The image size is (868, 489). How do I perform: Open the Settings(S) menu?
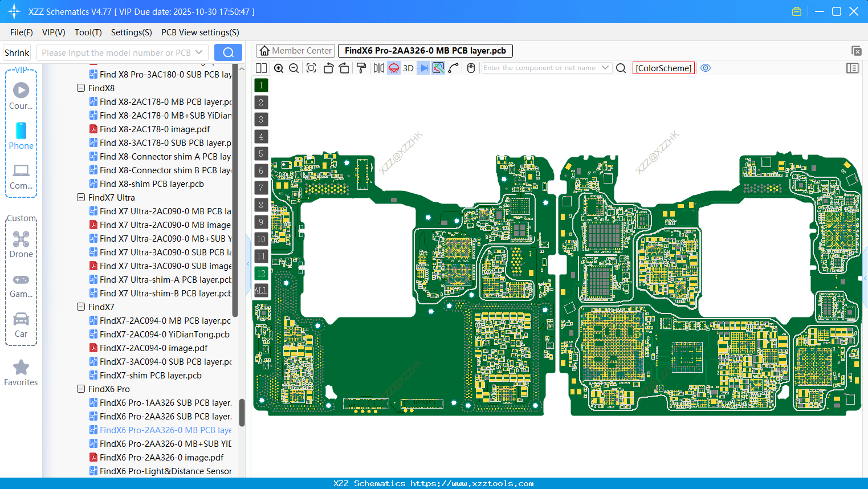(x=131, y=32)
